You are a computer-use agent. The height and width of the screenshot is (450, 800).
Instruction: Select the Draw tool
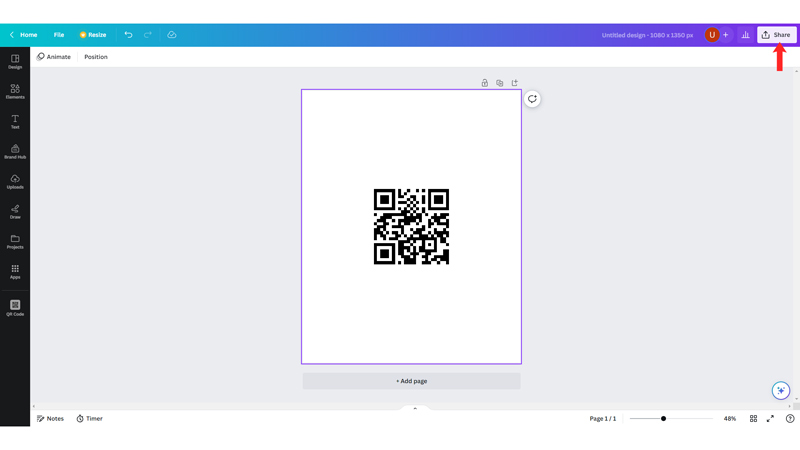pyautogui.click(x=15, y=212)
